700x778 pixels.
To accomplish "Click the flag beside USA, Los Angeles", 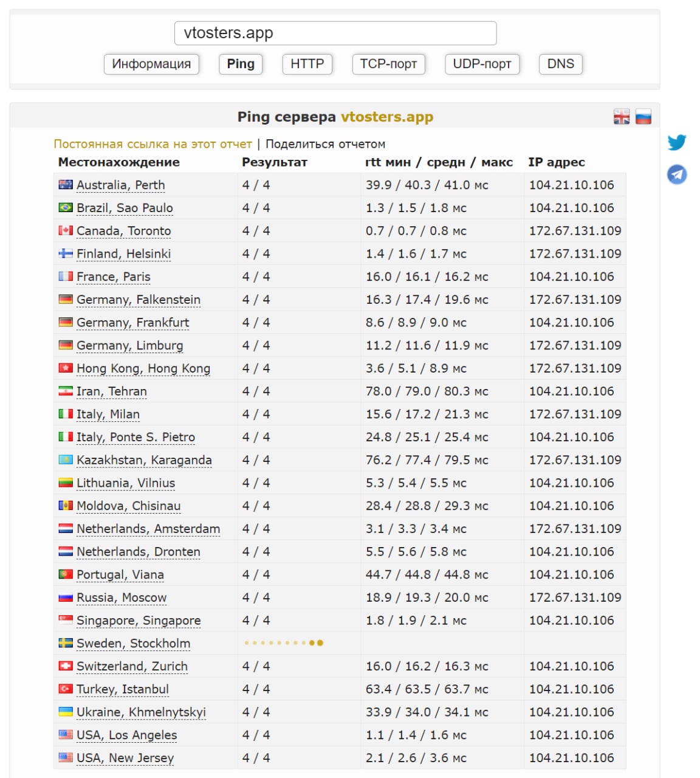I will tap(66, 735).
